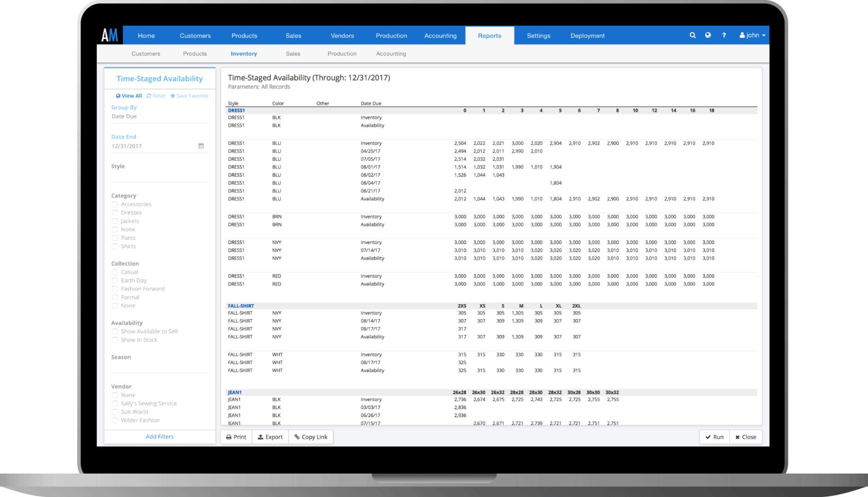Click the Season filter input
This screenshot has height=497, width=868.
160,367
